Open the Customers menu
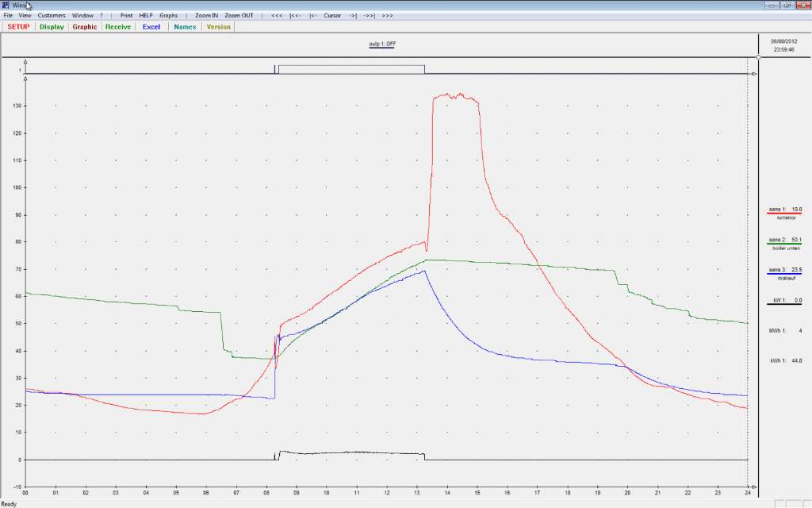The image size is (812, 508). click(x=52, y=16)
